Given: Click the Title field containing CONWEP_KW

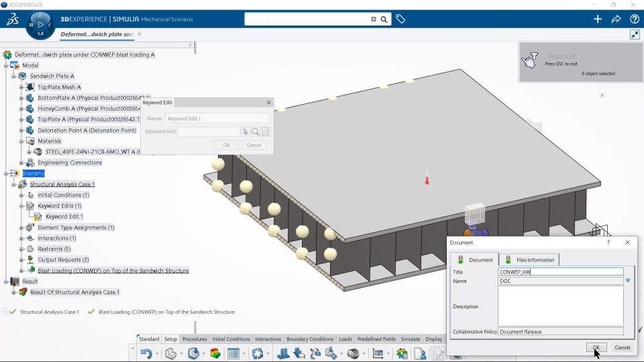Looking at the screenshot, I should [561, 271].
